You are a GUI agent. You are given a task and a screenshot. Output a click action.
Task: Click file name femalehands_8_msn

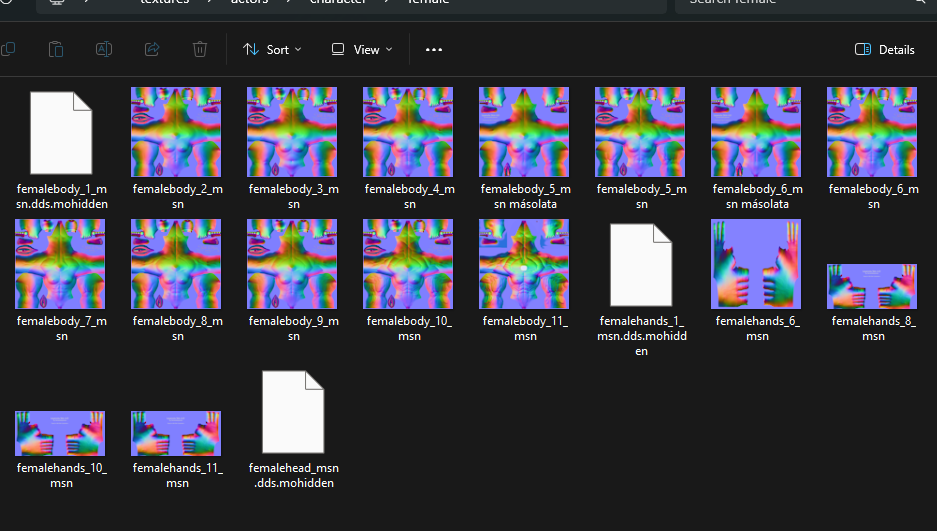(x=873, y=329)
